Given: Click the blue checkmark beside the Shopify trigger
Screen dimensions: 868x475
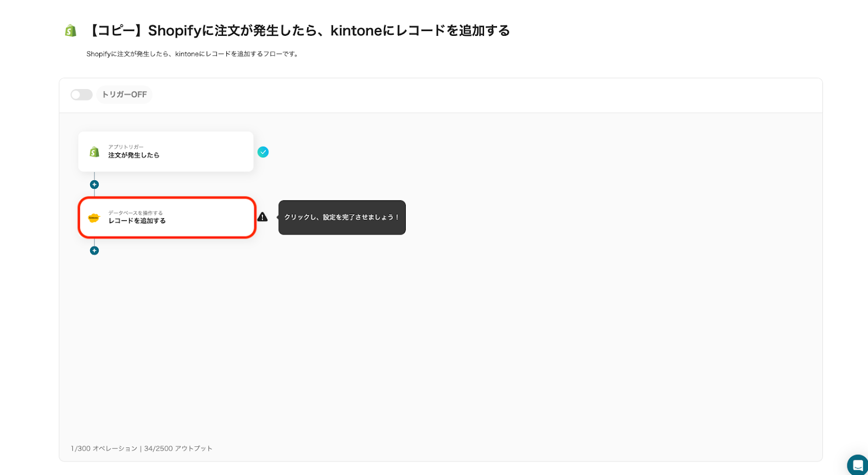Looking at the screenshot, I should click(x=263, y=152).
